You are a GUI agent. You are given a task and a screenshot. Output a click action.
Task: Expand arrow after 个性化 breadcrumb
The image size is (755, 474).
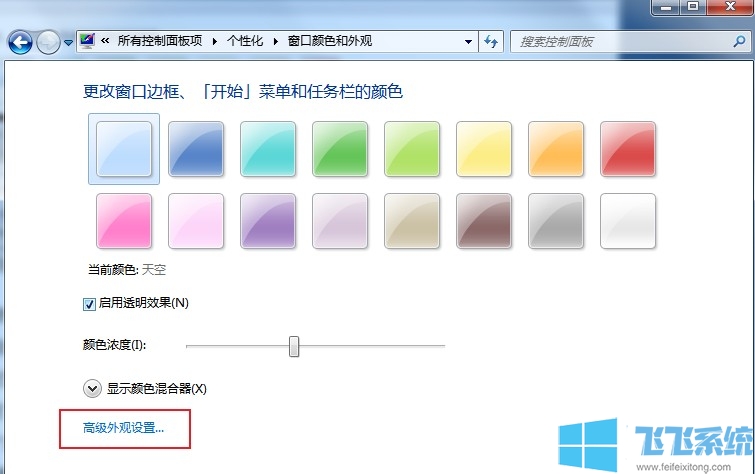[275, 41]
